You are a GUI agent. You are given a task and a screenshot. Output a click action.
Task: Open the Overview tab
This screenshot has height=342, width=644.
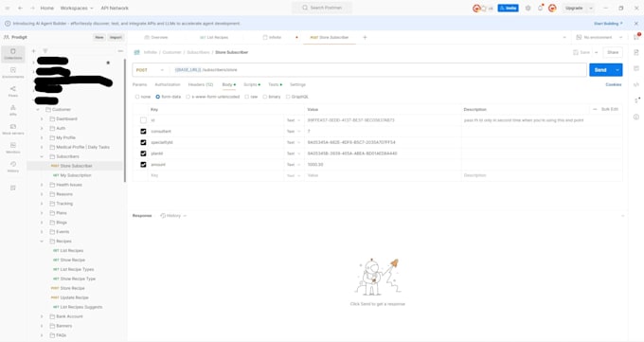click(156, 37)
